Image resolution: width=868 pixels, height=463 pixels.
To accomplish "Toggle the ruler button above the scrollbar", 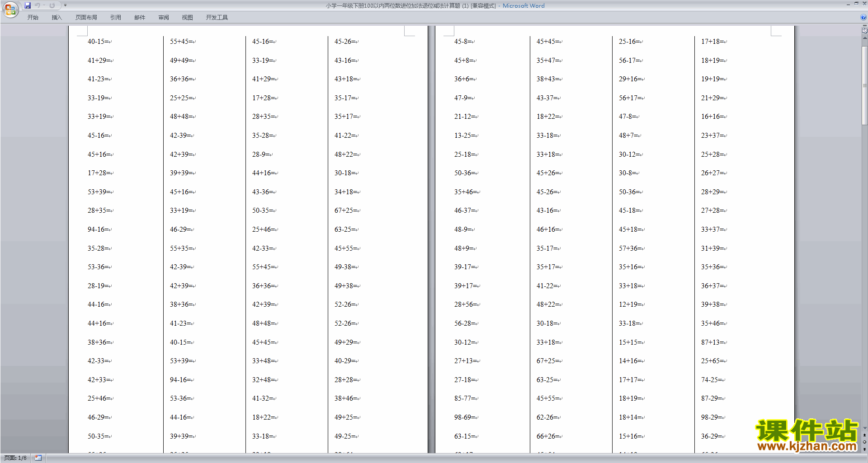I will coord(864,31).
